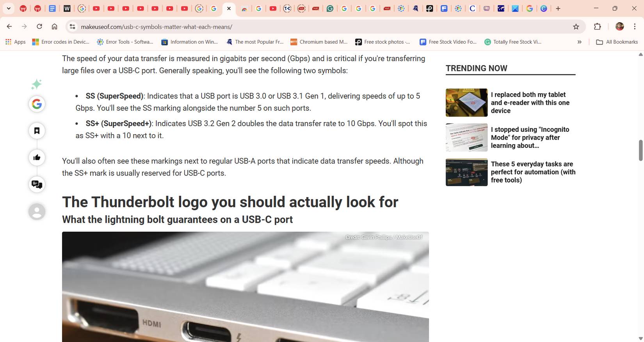Open automation tasks article thumbnail

coord(466,172)
